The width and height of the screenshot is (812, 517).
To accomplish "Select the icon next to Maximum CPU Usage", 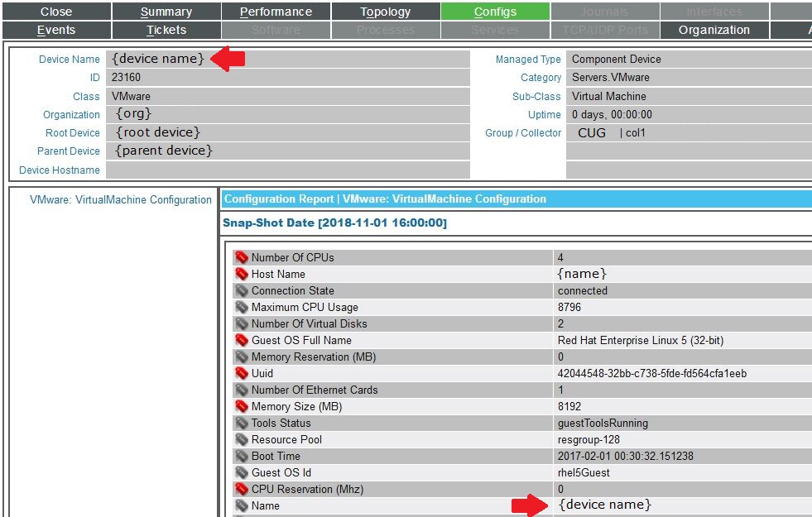I will tap(241, 307).
